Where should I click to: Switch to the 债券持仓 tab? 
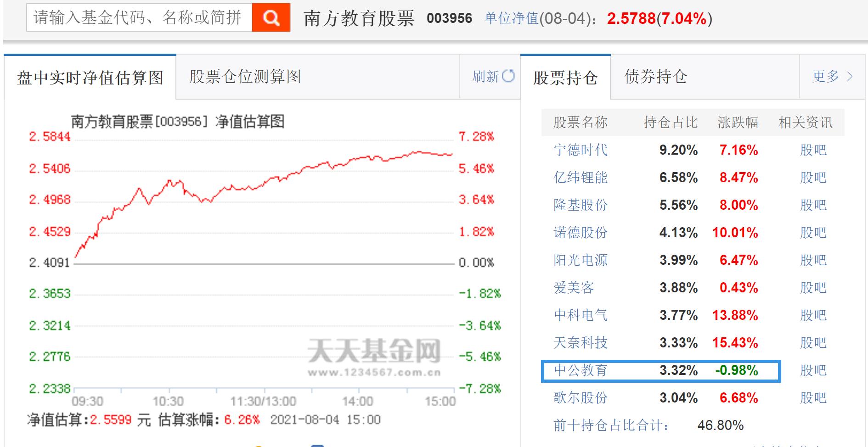pos(655,77)
